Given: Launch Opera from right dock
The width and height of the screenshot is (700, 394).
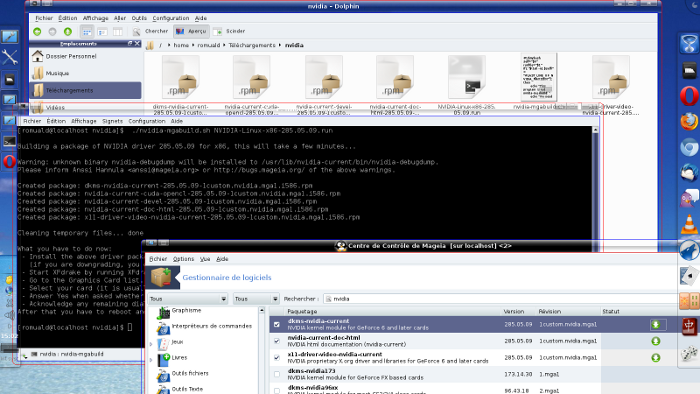Looking at the screenshot, I should pos(689,95).
